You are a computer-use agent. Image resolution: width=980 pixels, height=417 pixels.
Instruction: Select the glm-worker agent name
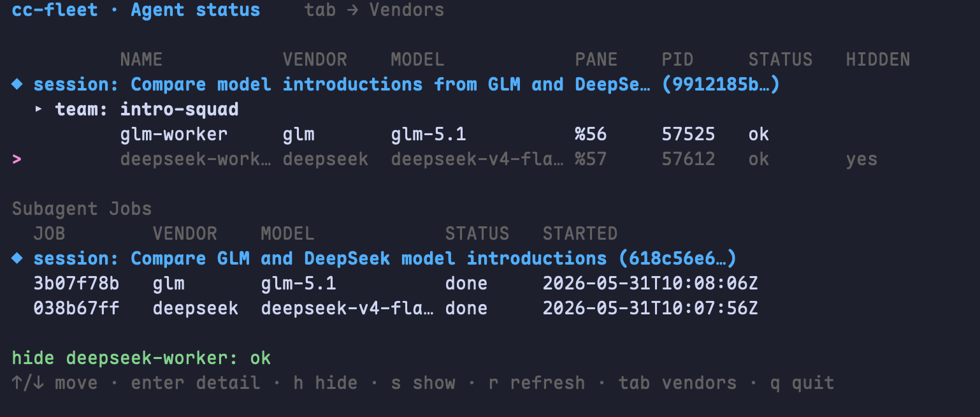[174, 134]
